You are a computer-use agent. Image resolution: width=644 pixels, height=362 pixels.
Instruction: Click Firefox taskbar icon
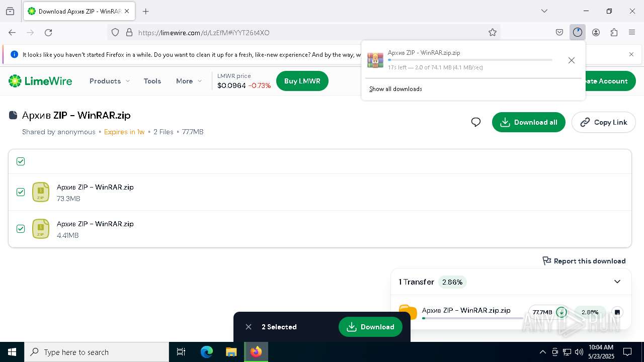point(256,352)
